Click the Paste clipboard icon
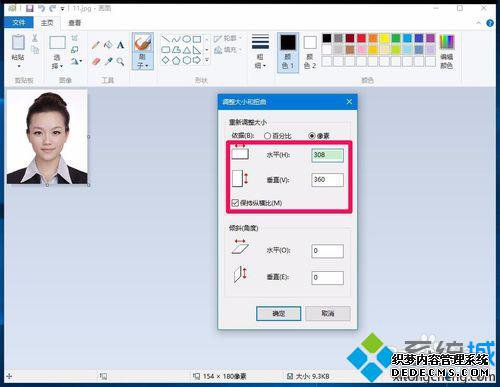The image size is (500, 387). pyautogui.click(x=18, y=42)
